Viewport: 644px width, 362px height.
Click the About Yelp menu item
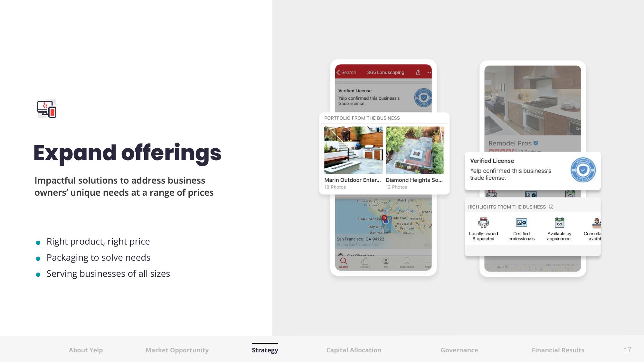click(85, 350)
